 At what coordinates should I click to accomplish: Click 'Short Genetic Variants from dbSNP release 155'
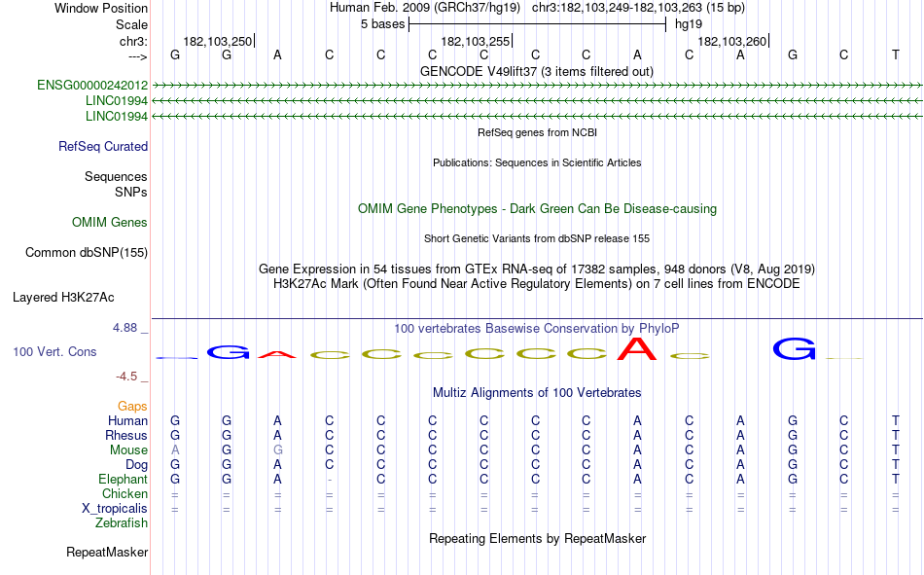click(x=537, y=238)
